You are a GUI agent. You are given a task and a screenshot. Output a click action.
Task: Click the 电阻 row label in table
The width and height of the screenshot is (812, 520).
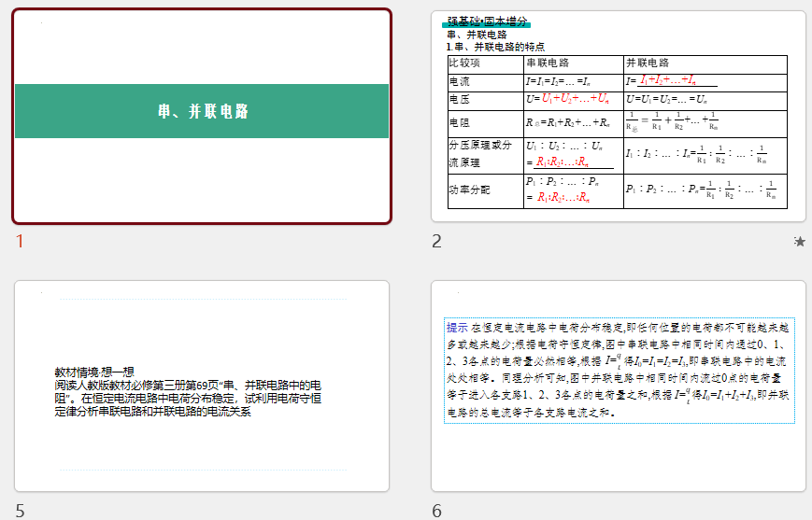460,122
